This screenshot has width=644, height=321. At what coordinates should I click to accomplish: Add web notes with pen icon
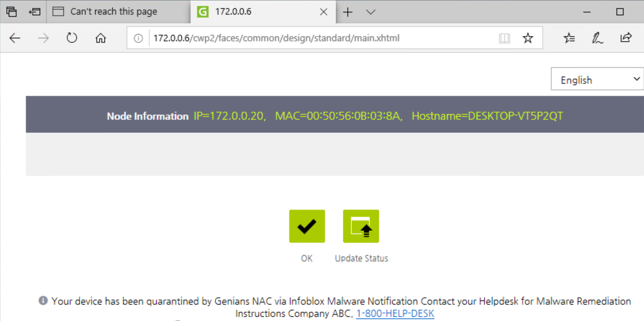tap(597, 38)
